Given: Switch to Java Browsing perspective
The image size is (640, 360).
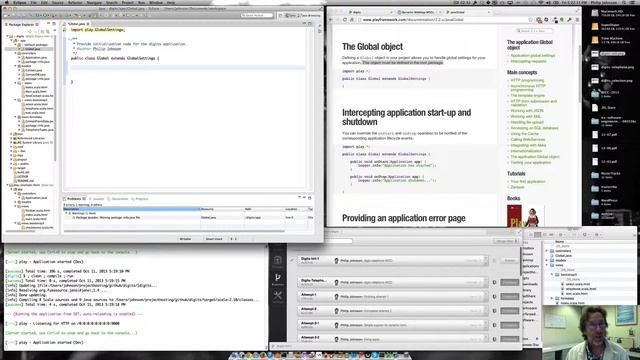Looking at the screenshot, I should click(x=310, y=15).
